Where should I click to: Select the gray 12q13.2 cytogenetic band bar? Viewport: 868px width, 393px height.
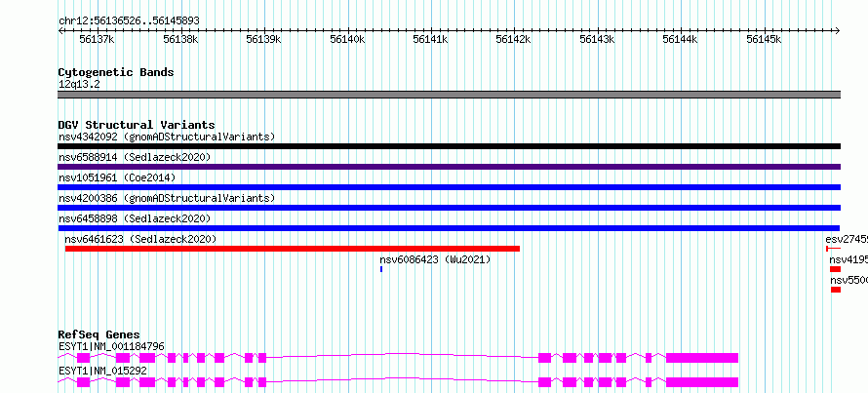coord(449,95)
